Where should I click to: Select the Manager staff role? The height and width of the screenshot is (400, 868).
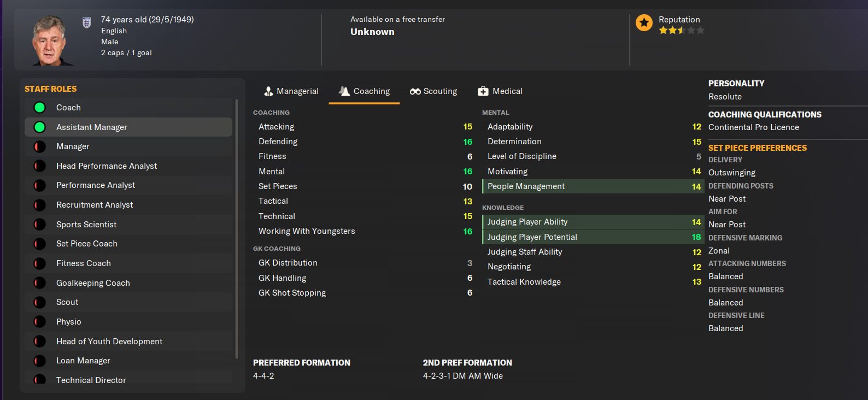73,146
